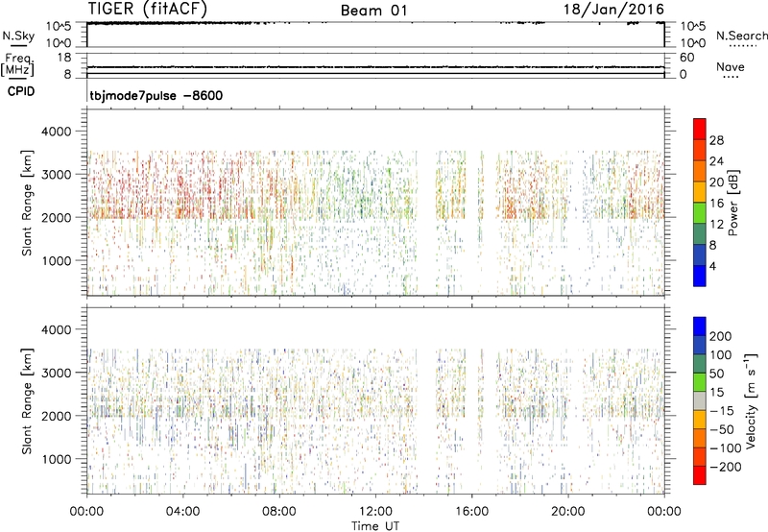Click the -200 tick on velocity colorbar
The height and width of the screenshot is (532, 768).
[726, 467]
